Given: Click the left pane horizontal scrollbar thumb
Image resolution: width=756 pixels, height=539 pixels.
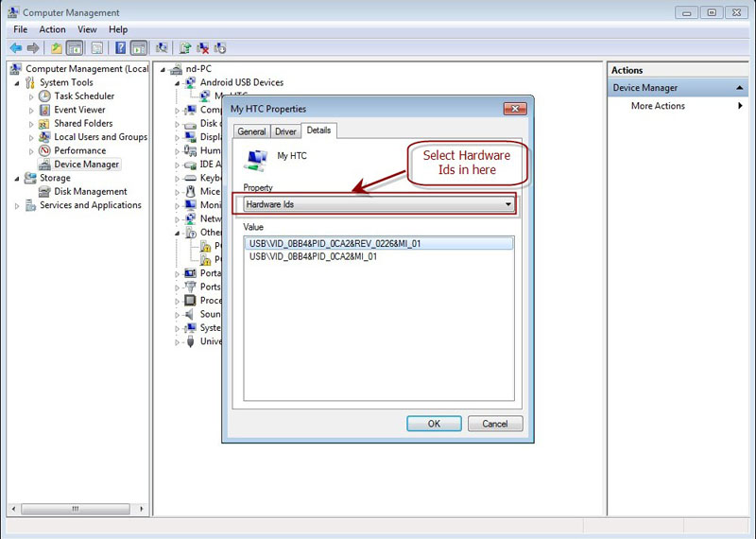Looking at the screenshot, I should pyautogui.click(x=76, y=509).
